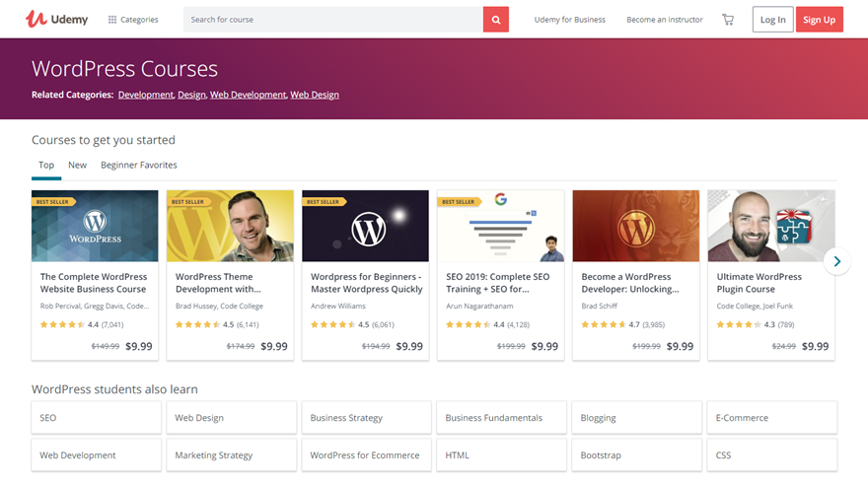
Task: Open the Ultimate WordPress Plugin Course thumbnail
Action: click(771, 226)
